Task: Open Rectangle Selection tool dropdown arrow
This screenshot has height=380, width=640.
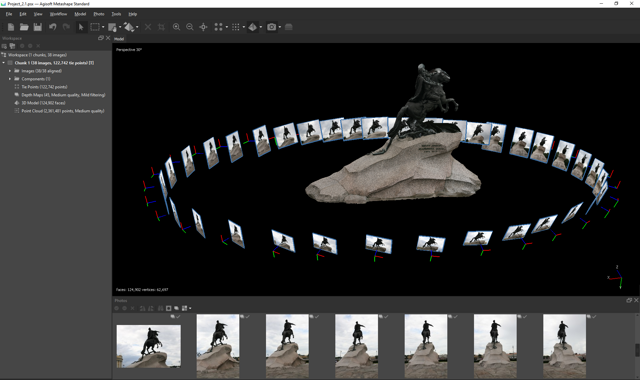Action: pos(103,27)
